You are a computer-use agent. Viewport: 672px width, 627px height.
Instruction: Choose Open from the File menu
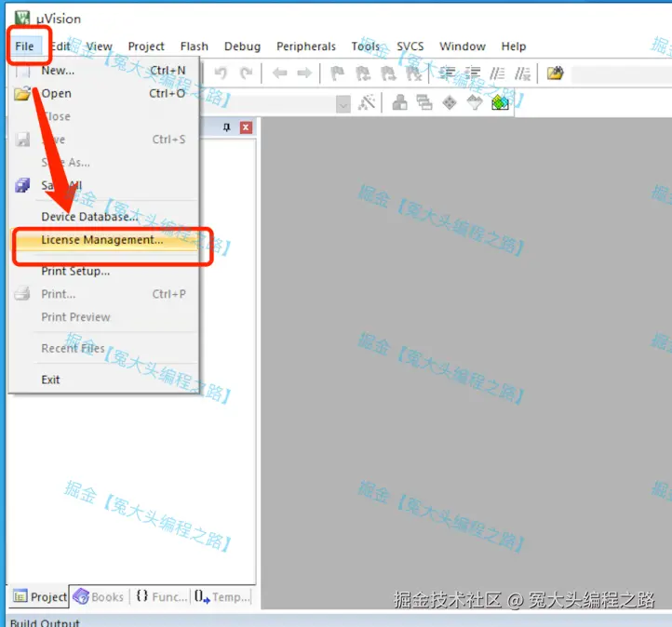[104, 93]
